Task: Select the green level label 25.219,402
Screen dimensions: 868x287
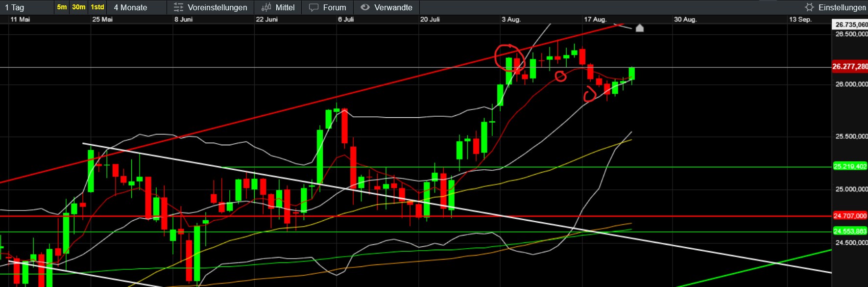Action: click(850, 166)
